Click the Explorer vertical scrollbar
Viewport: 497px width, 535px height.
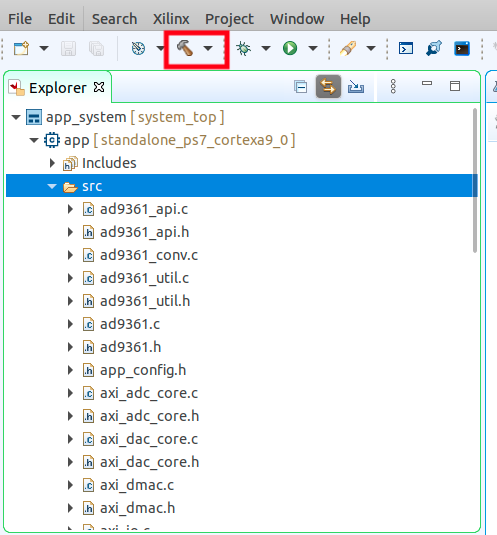pos(475,180)
